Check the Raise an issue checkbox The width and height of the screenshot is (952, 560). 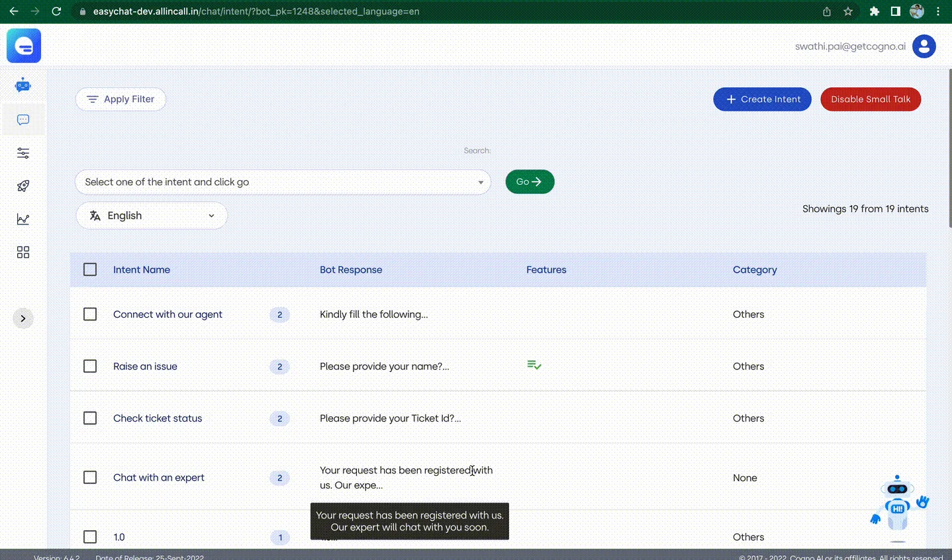(90, 366)
